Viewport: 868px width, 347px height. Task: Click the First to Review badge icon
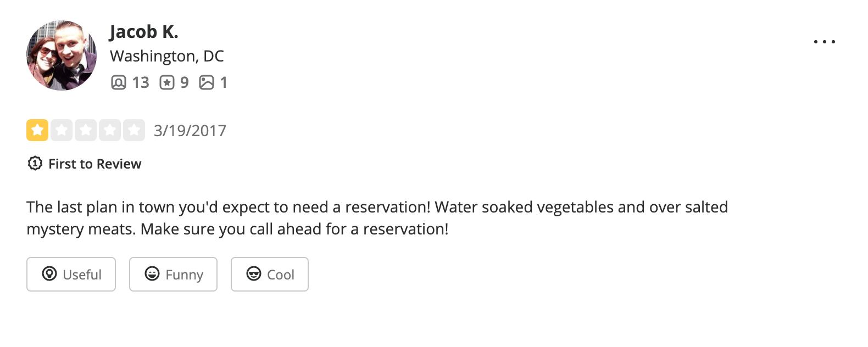(x=35, y=164)
